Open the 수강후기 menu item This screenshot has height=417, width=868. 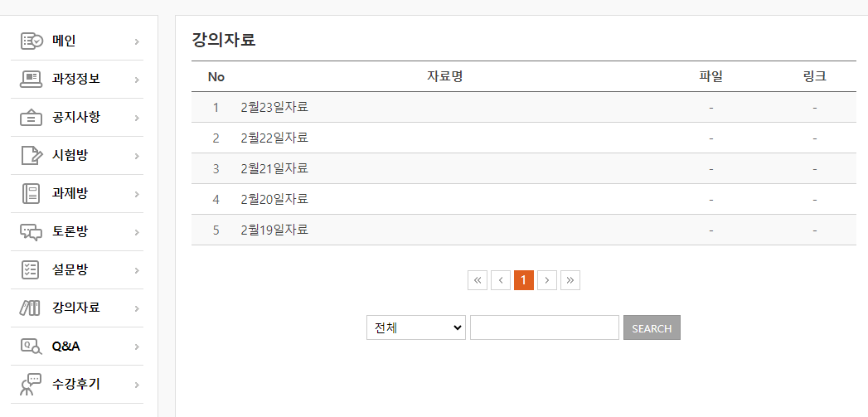76,384
